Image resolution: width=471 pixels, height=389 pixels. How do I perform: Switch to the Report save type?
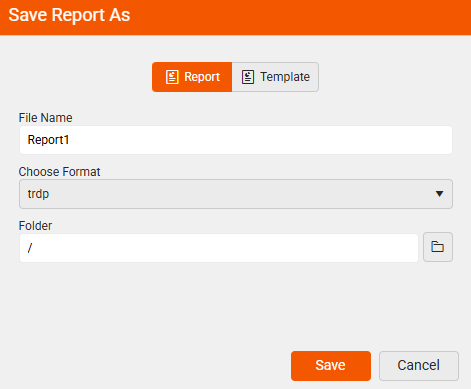point(192,77)
